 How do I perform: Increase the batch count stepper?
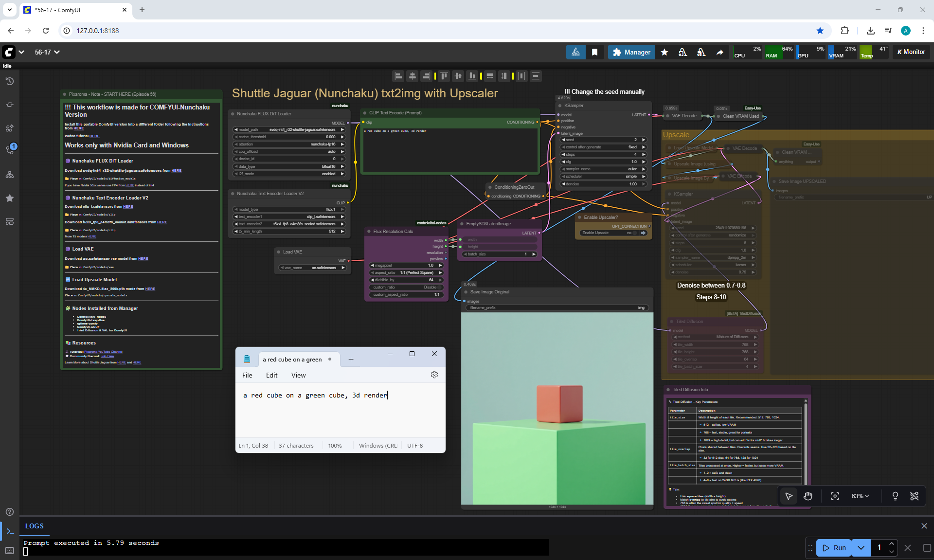click(891, 544)
